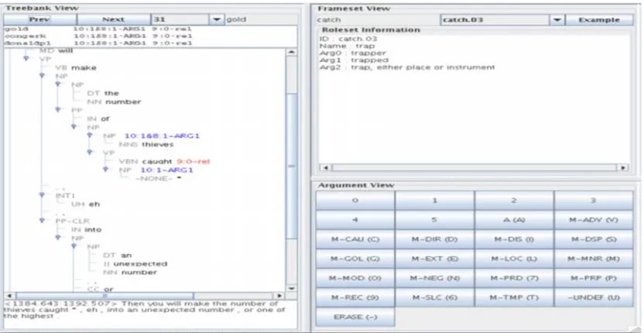
Task: Select argument 3 button
Action: [x=594, y=201]
